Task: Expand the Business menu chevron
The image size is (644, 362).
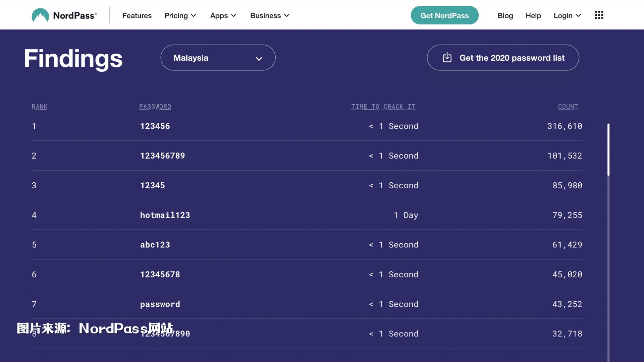Action: pos(287,16)
